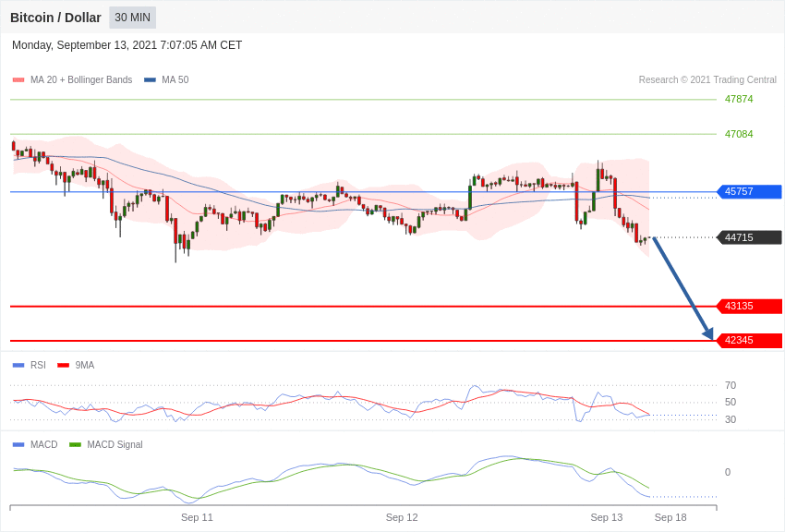Click the MACD Signal green legend swatch
The width and height of the screenshot is (785, 532).
click(75, 445)
